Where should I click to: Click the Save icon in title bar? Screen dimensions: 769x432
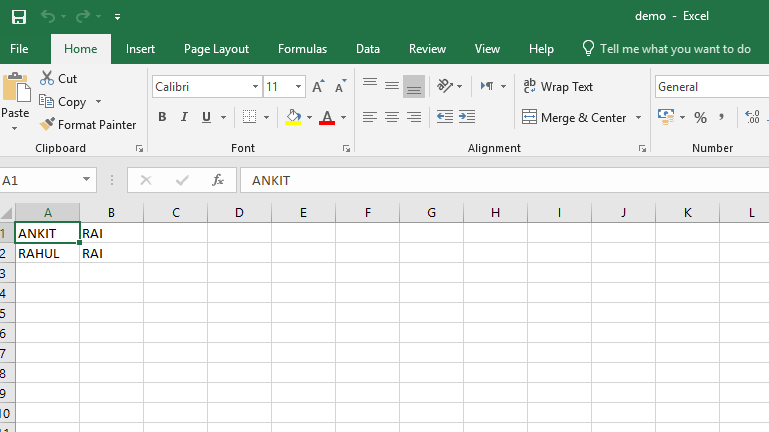coord(18,16)
